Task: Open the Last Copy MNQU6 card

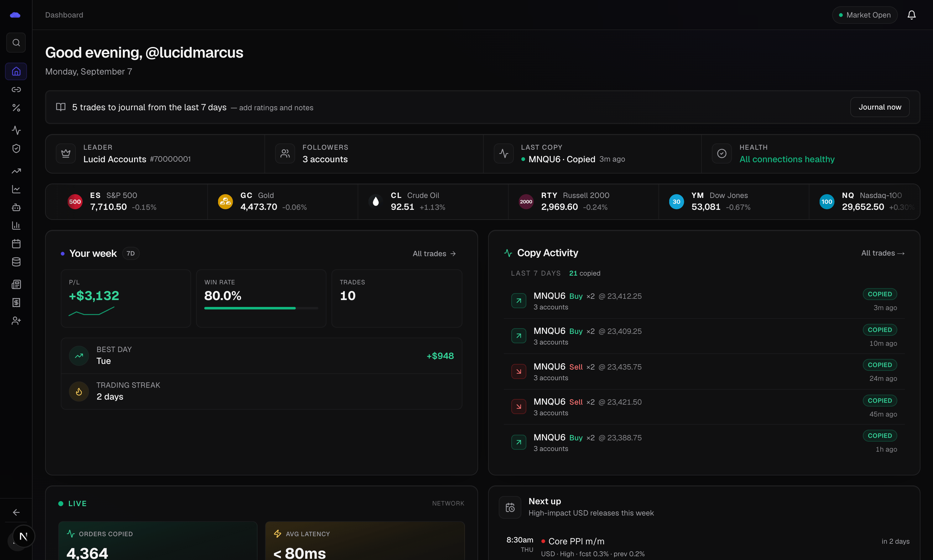Action: tap(592, 153)
